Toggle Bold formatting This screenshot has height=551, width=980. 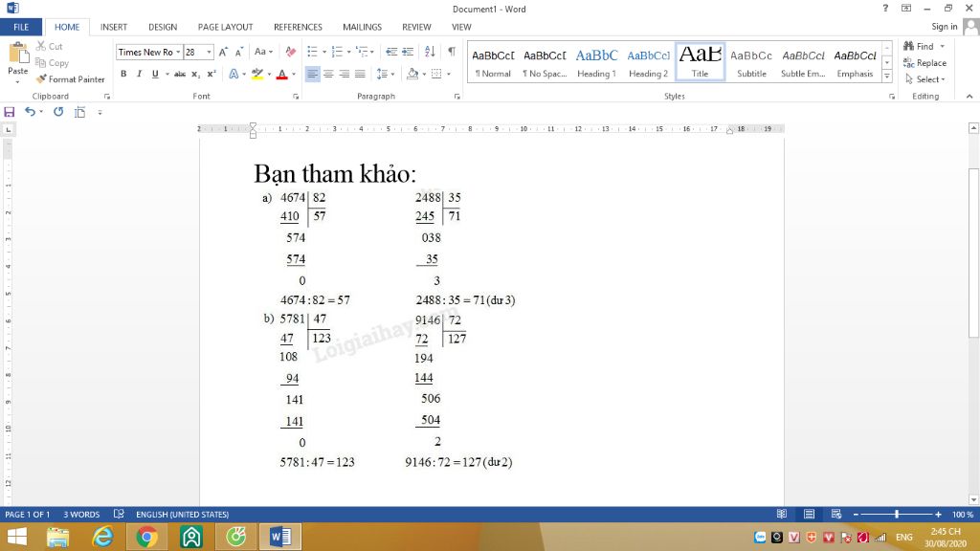pyautogui.click(x=123, y=74)
